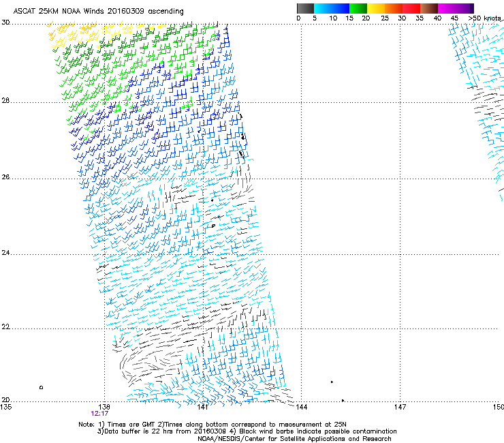Click the longitude label 135
The width and height of the screenshot is (504, 443).
5,407
